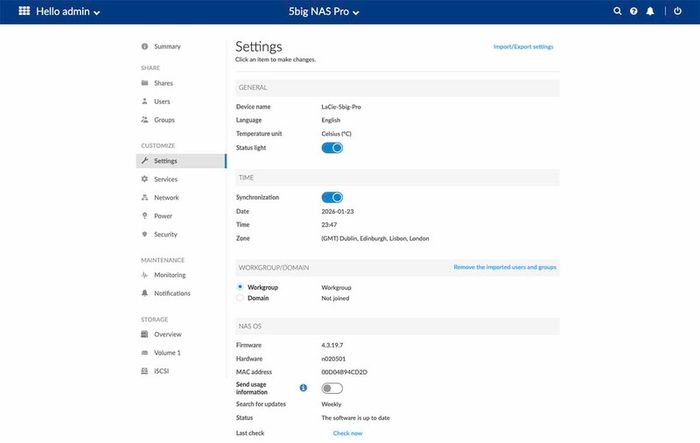Screen dimensions: 700x443
Task: Click the power icon in header
Action: (x=677, y=11)
